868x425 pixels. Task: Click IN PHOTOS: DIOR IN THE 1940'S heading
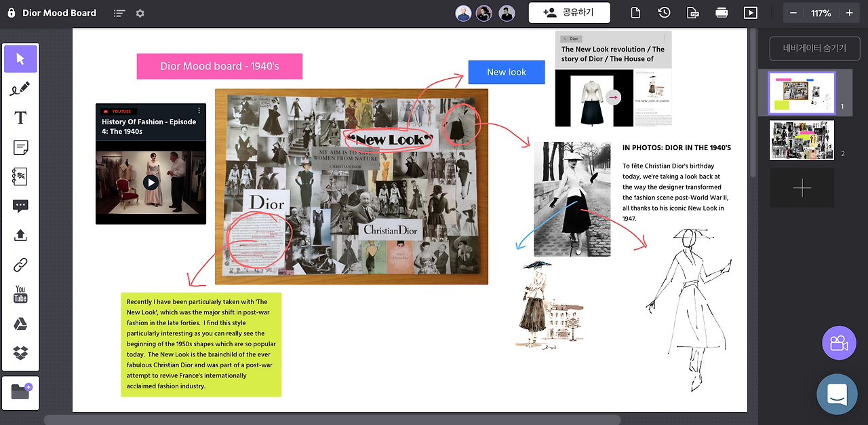676,147
